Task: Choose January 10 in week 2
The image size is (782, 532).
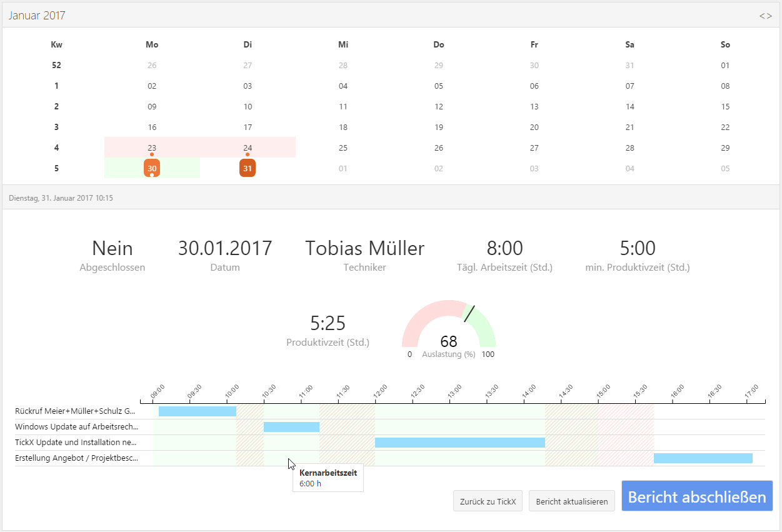Action: click(248, 107)
